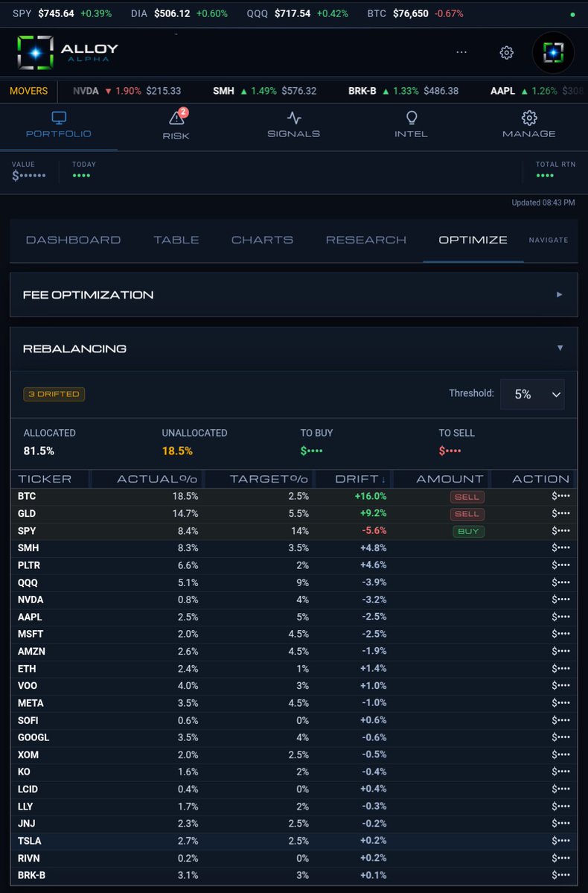Click the To Sell hidden amount
This screenshot has width=588, height=893.
[x=450, y=451]
